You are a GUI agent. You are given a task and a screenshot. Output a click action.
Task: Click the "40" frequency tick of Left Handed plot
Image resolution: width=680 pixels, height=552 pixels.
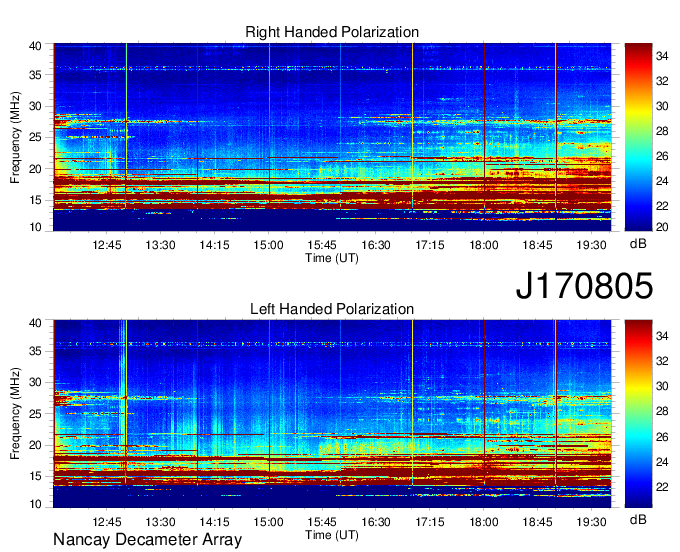[x=35, y=323]
